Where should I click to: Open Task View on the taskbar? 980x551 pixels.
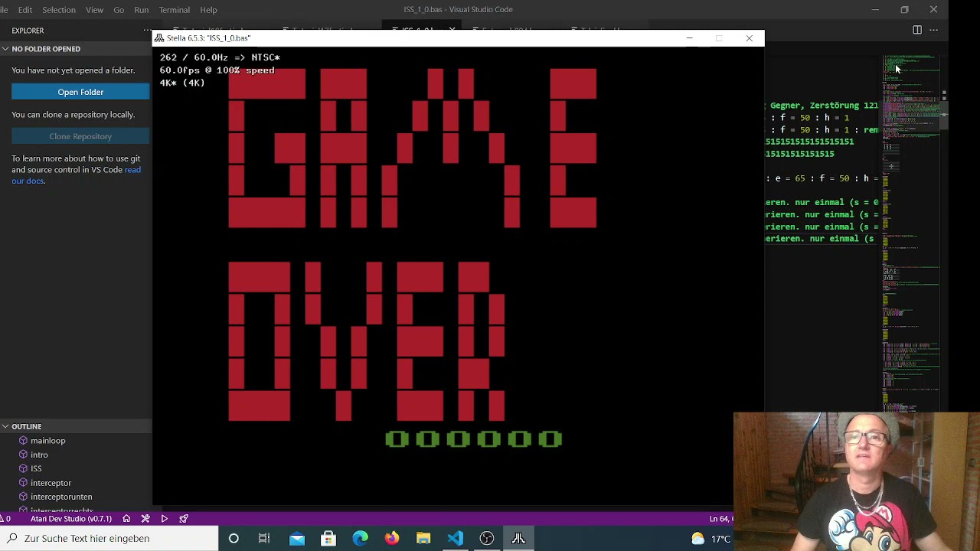(264, 539)
